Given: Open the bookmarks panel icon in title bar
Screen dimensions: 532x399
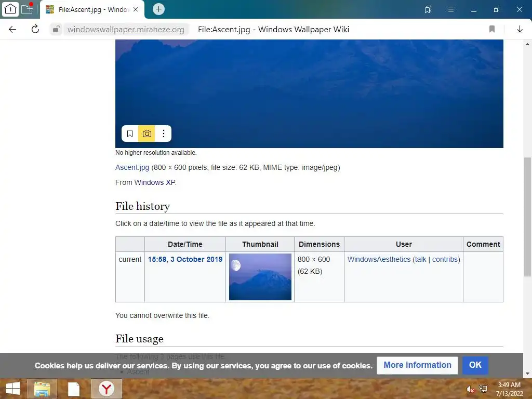Looking at the screenshot, I should tap(428, 9).
